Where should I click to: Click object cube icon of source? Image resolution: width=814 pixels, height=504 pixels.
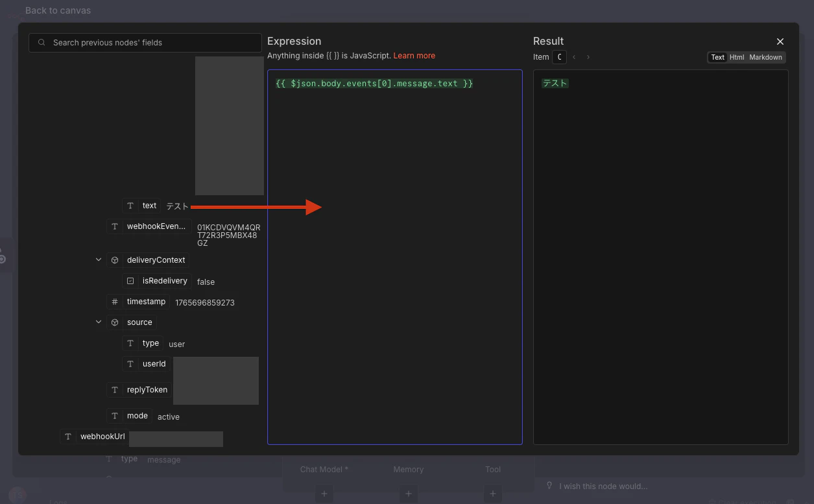pyautogui.click(x=115, y=322)
